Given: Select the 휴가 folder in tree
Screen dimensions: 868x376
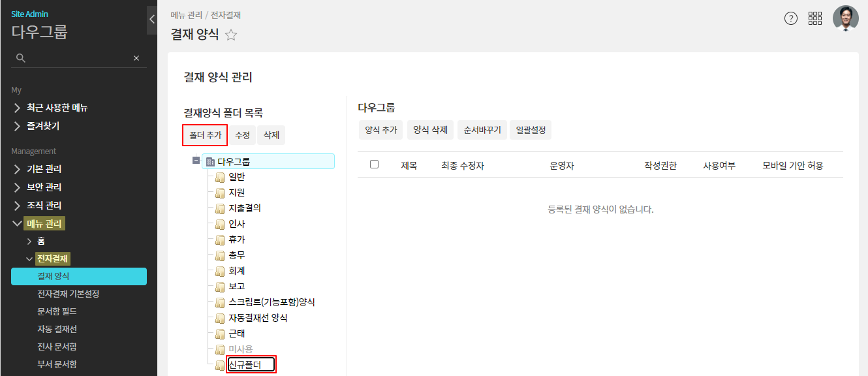Looking at the screenshot, I should (x=237, y=240).
